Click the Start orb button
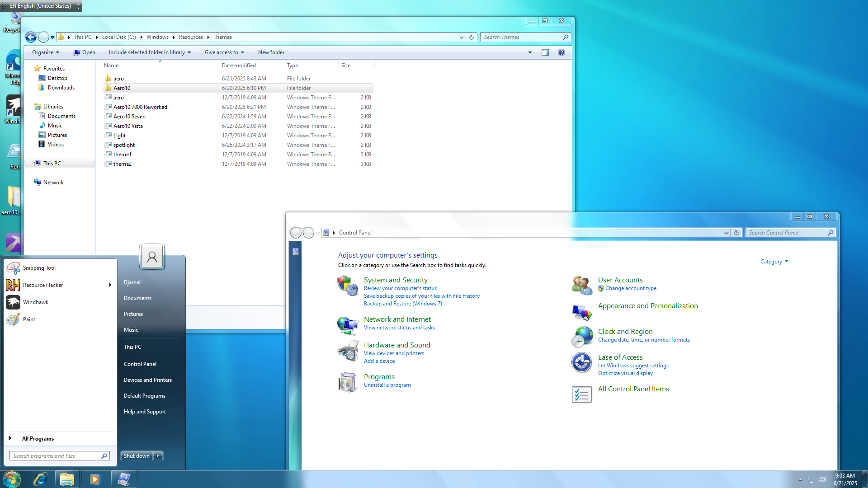The height and width of the screenshot is (488, 868). [12, 479]
